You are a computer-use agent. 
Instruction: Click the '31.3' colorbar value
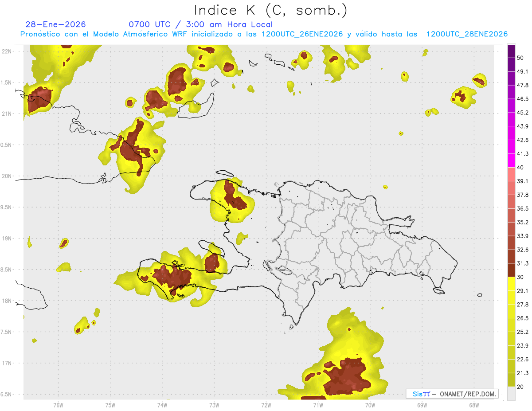pos(523,263)
